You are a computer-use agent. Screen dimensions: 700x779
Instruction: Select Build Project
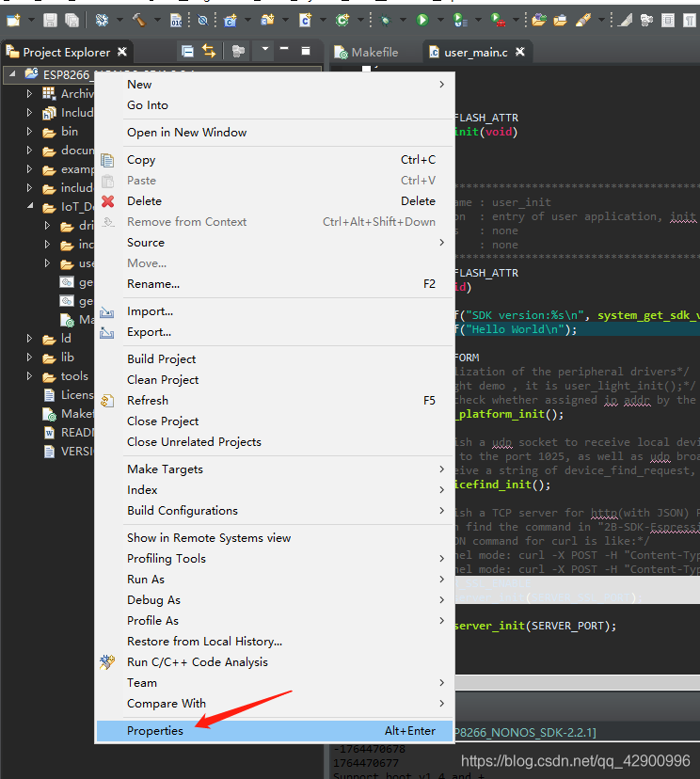point(274,359)
